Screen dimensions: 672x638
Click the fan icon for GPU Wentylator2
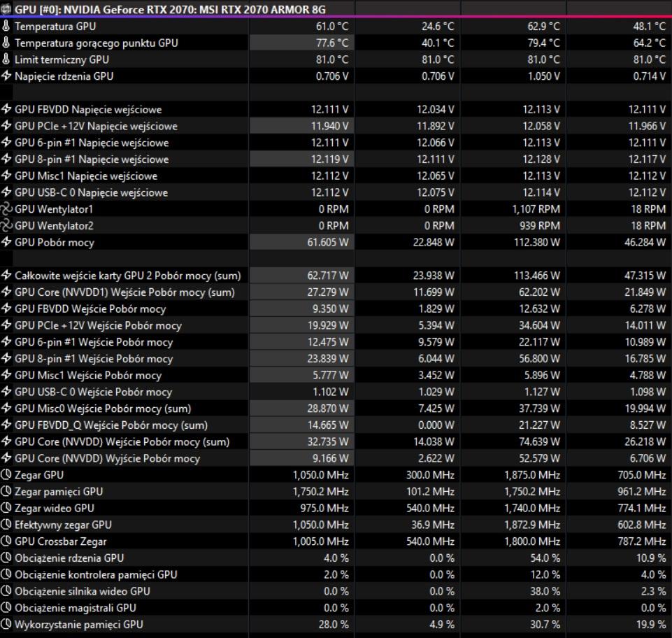pos(6,226)
